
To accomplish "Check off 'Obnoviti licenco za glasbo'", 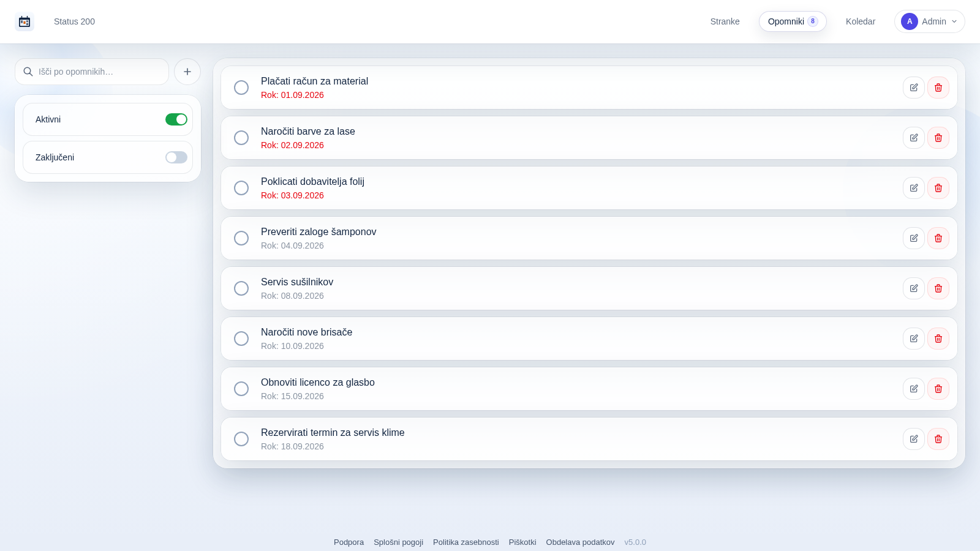I will pyautogui.click(x=241, y=389).
